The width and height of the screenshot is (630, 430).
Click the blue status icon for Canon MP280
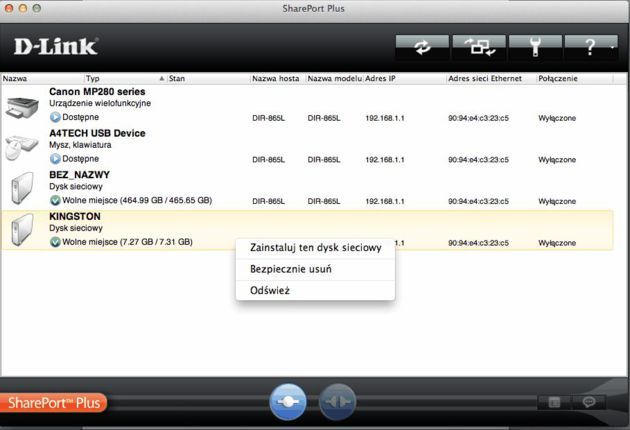click(55, 117)
